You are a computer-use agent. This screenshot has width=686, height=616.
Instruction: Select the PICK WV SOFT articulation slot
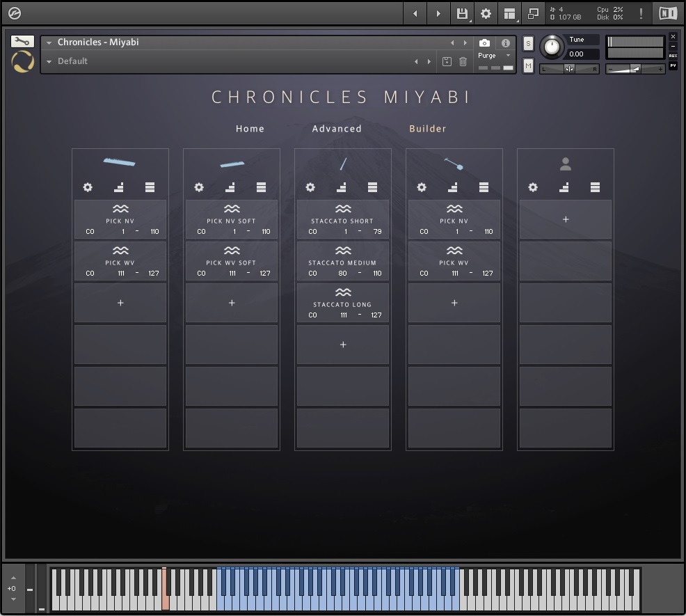click(232, 261)
